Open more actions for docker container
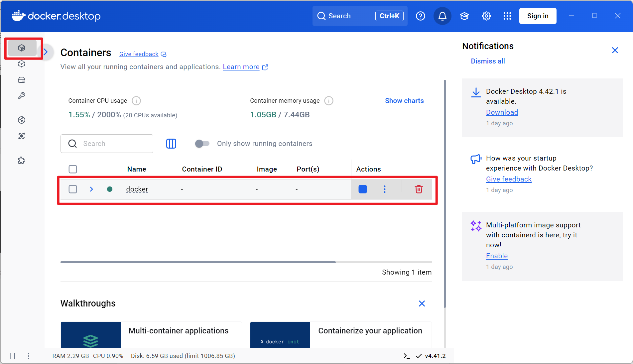 pyautogui.click(x=385, y=189)
